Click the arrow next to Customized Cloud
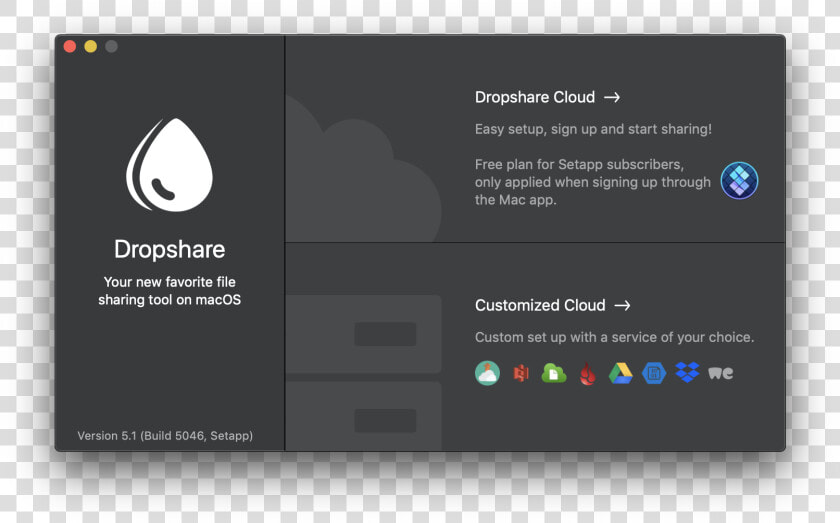The height and width of the screenshot is (523, 840). click(622, 305)
